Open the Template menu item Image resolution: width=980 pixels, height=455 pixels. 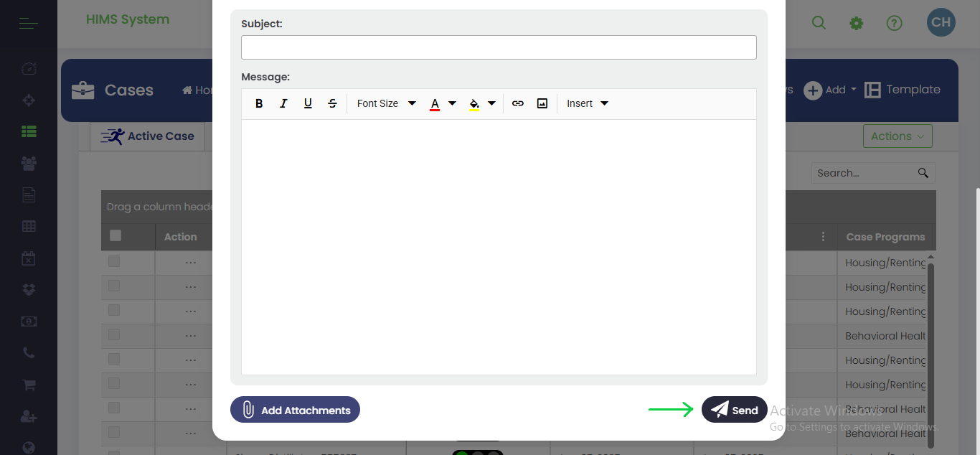coord(903,90)
